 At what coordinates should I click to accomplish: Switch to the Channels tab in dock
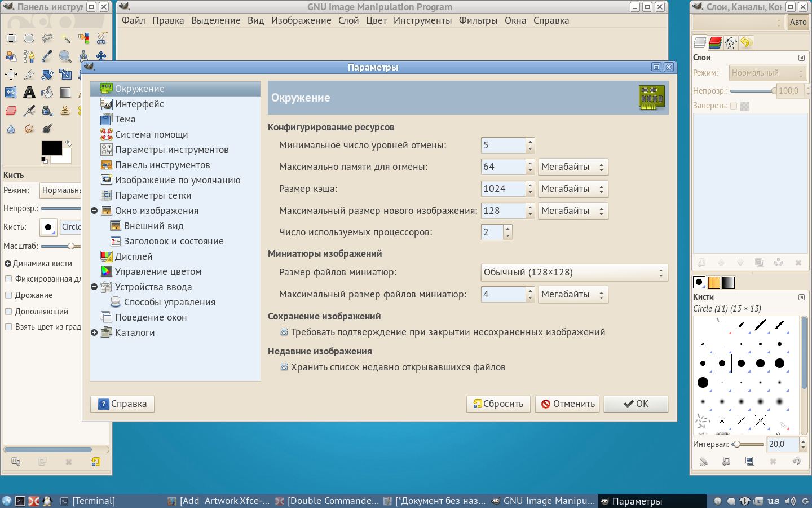click(x=715, y=42)
